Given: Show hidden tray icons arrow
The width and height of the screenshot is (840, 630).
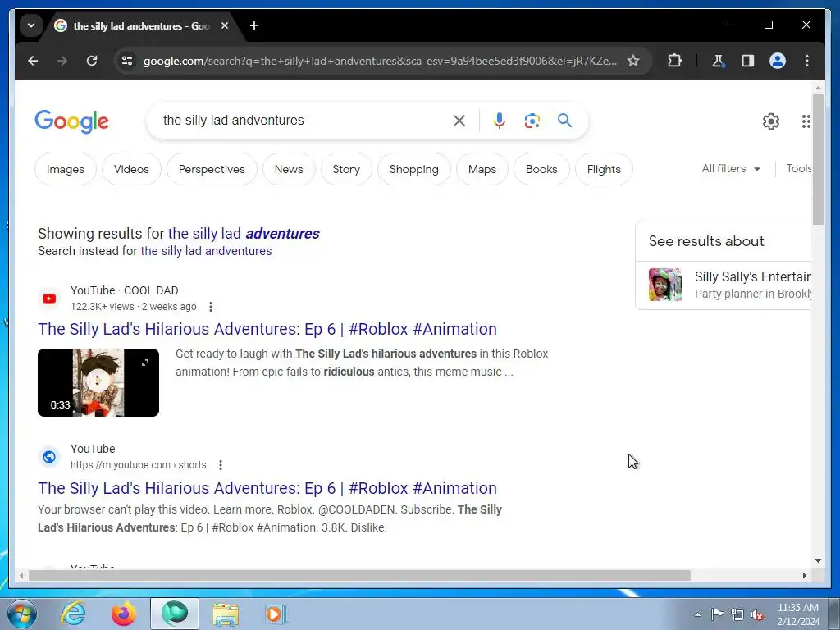Looking at the screenshot, I should (x=697, y=615).
